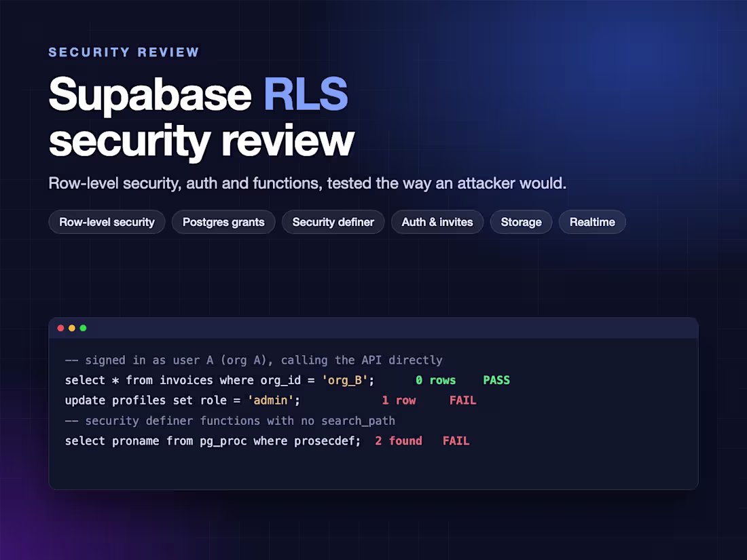Choose the Auth & invites pill
This screenshot has width=747, height=560.
[437, 222]
